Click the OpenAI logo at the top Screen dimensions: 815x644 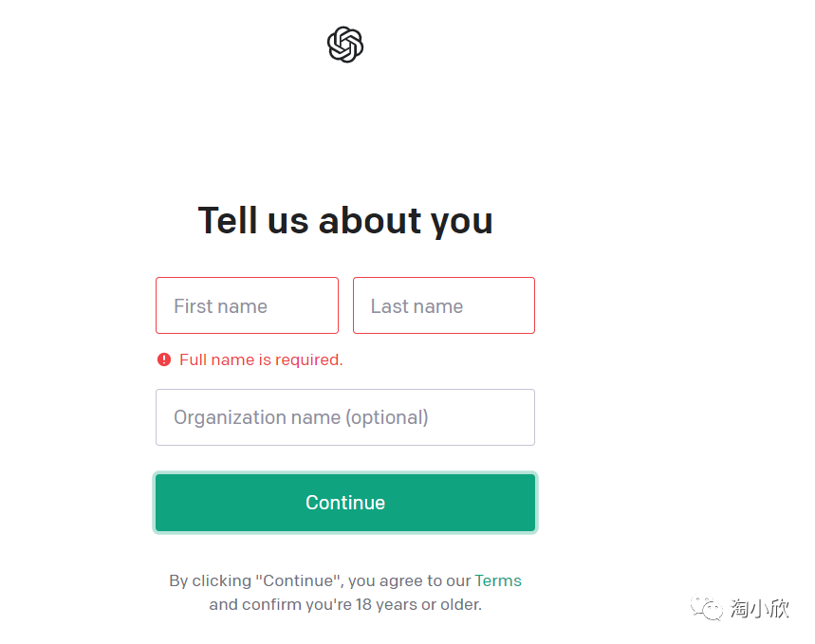click(345, 45)
